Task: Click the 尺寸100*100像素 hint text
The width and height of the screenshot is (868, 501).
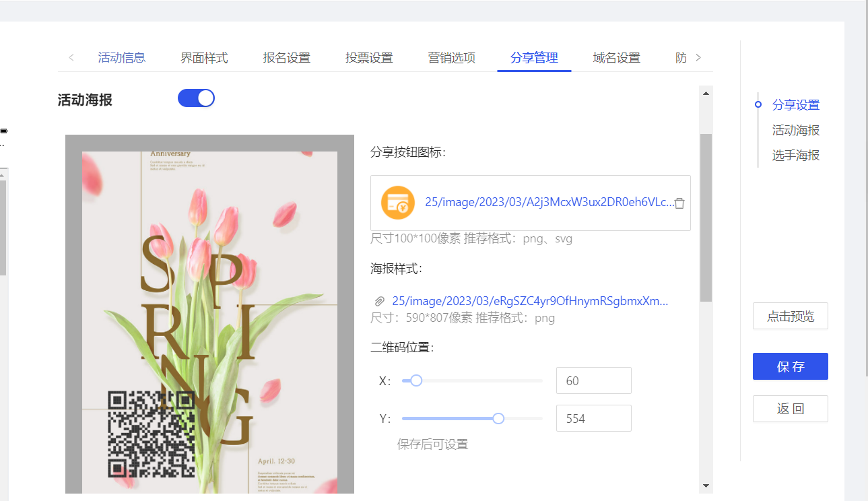Action: 471,239
